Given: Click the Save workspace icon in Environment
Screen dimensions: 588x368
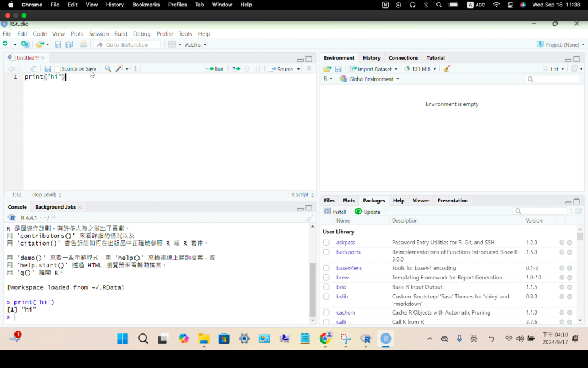Looking at the screenshot, I should click(x=338, y=69).
